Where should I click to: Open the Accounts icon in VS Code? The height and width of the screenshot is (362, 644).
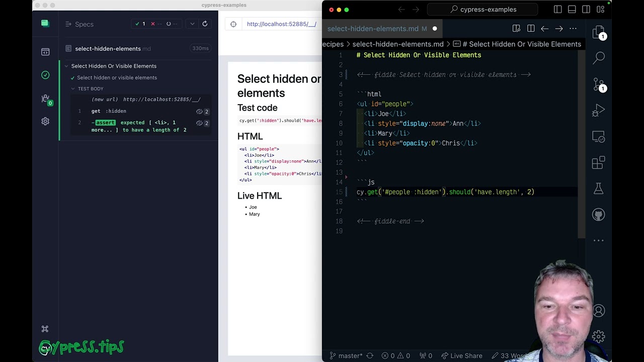(599, 311)
